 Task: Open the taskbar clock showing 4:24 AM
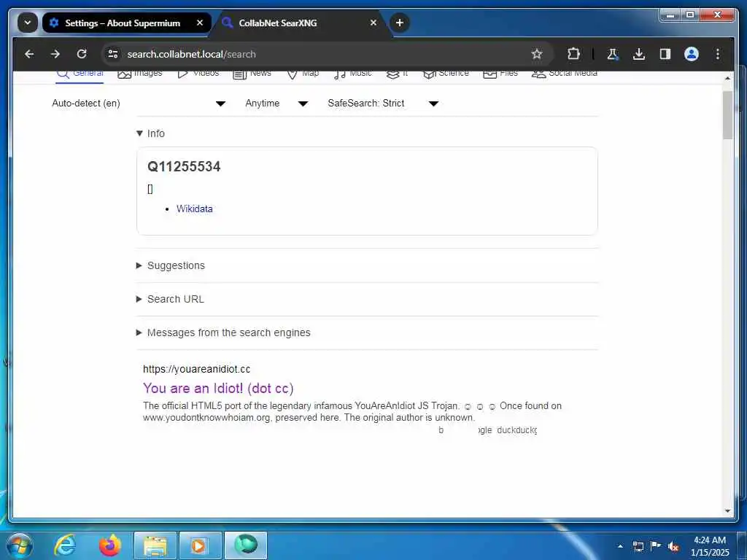pyautogui.click(x=710, y=546)
